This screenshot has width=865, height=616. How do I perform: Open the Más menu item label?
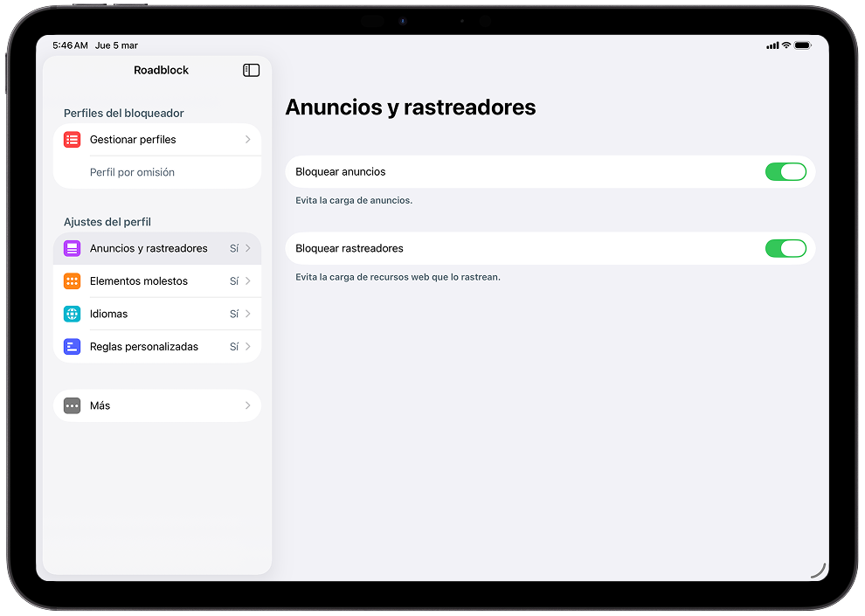click(x=100, y=405)
